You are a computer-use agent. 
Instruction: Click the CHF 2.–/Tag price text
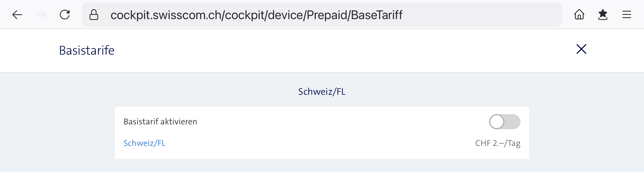point(498,143)
